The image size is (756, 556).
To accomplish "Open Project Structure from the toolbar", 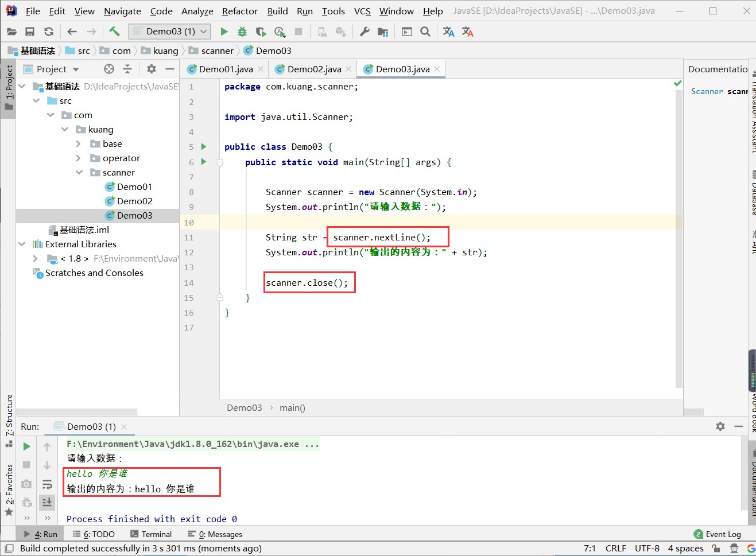I will (x=383, y=32).
